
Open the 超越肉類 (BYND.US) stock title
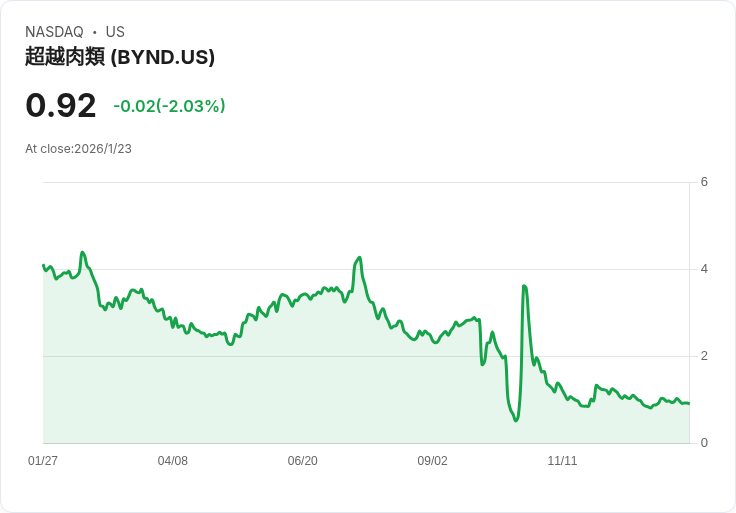(x=120, y=57)
